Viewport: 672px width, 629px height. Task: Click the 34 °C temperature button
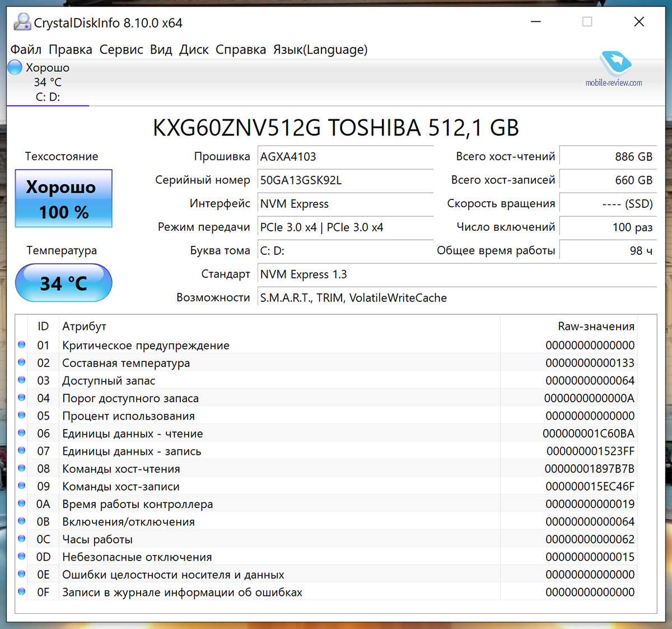[x=63, y=283]
